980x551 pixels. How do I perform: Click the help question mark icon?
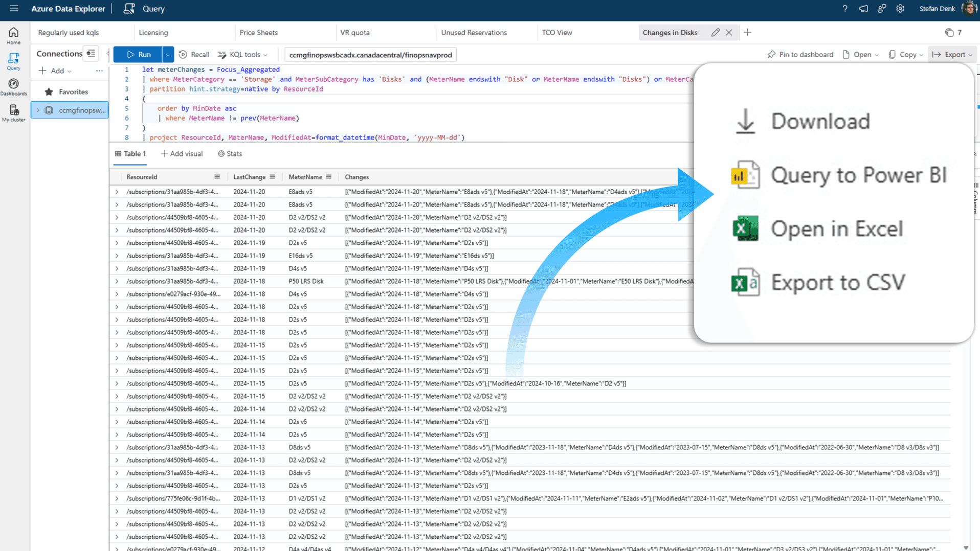pyautogui.click(x=845, y=9)
